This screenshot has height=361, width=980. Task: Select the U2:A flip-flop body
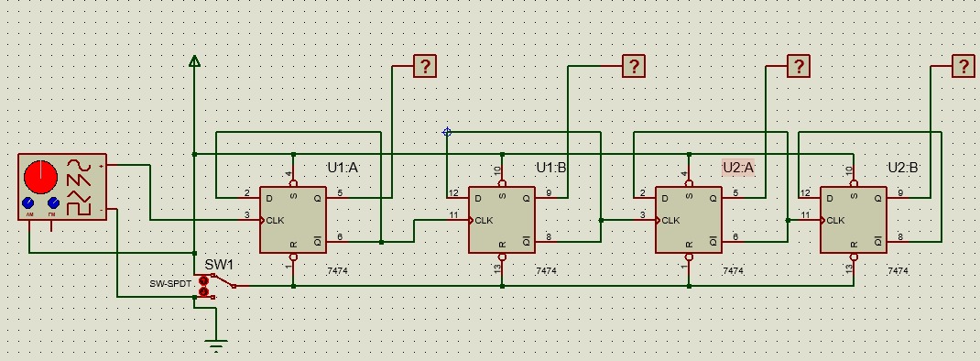pyautogui.click(x=689, y=220)
